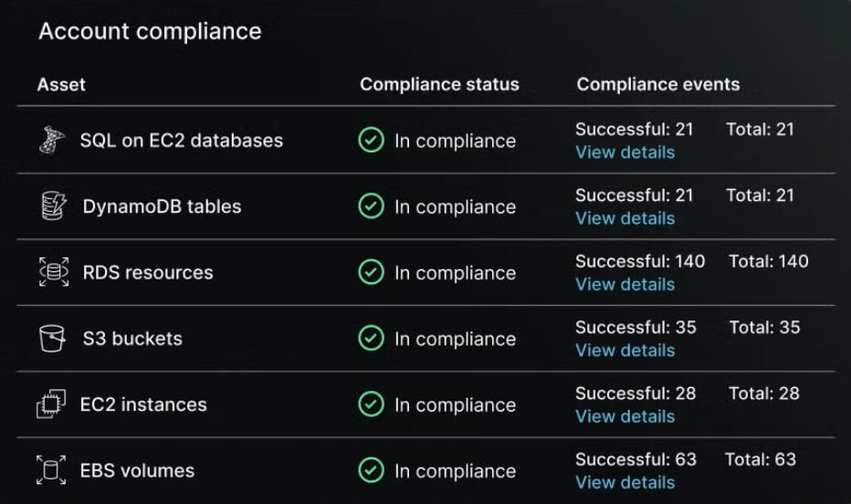Image resolution: width=851 pixels, height=504 pixels.
Task: Click the green checkmark for EBS volumes
Action: [372, 470]
